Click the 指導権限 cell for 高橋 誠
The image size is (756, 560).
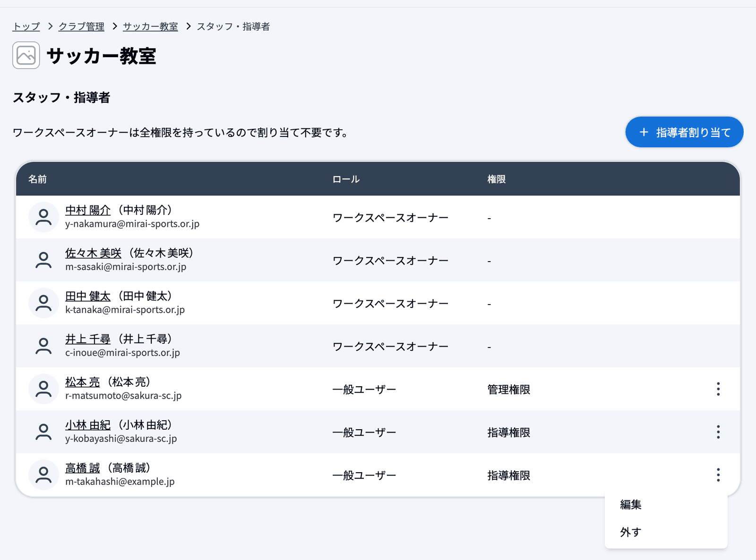point(509,475)
